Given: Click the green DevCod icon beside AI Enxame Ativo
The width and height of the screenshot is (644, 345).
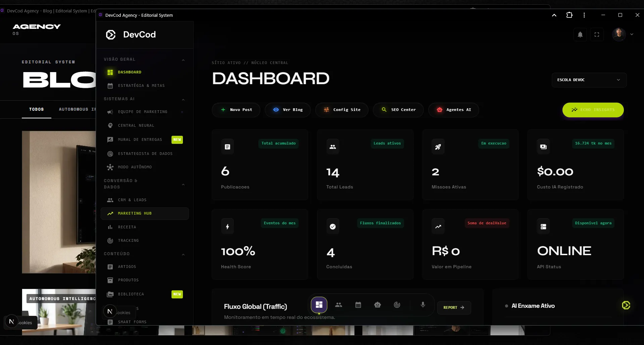Looking at the screenshot, I should click(626, 305).
